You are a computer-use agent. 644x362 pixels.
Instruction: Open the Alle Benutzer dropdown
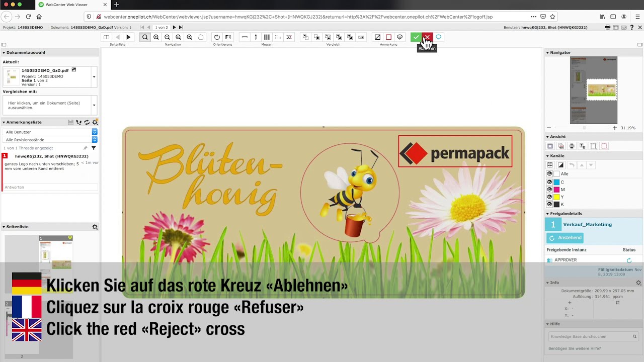(50, 132)
